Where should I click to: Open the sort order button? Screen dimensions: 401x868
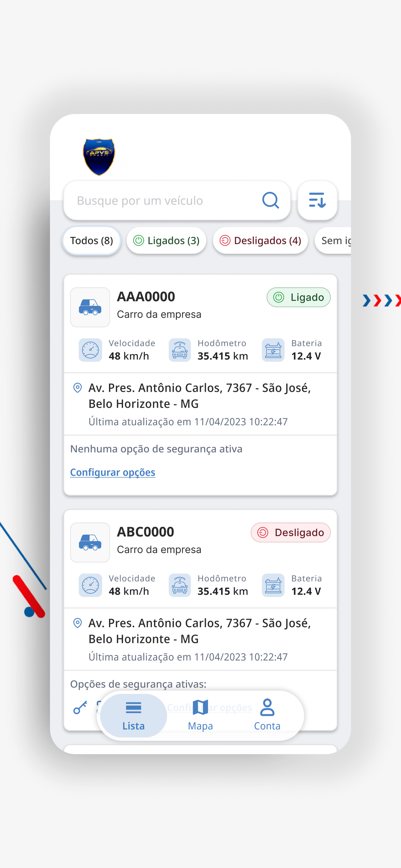[317, 201]
